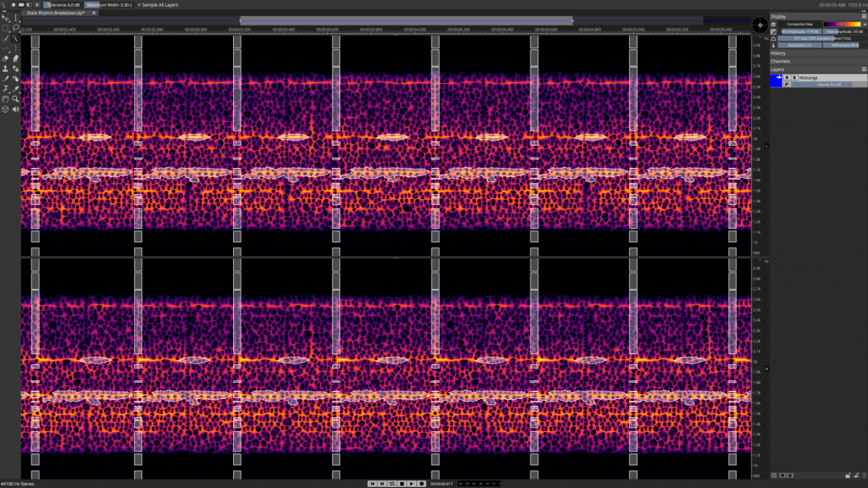Open the Display panel menu
The height and width of the screenshot is (488, 868).
pyautogui.click(x=864, y=17)
